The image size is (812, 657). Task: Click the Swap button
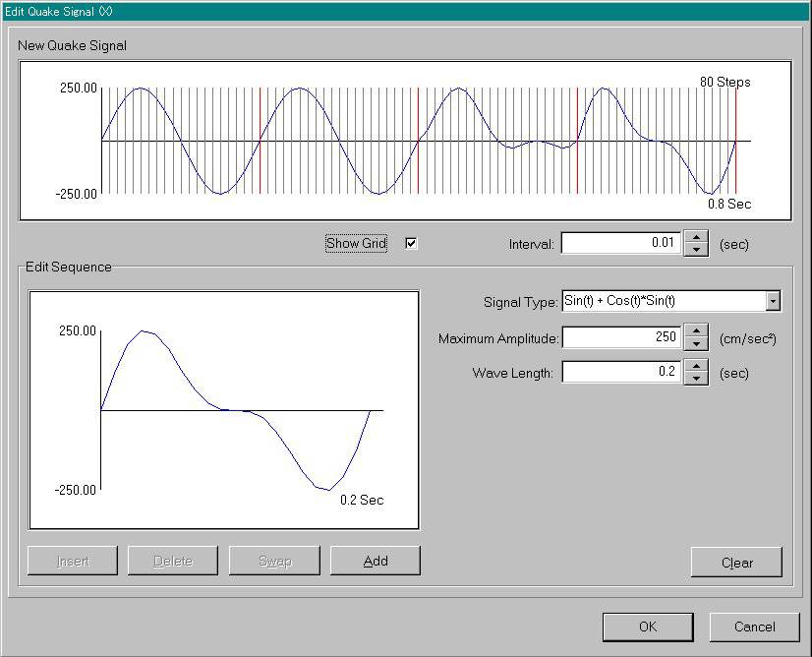coord(274,562)
